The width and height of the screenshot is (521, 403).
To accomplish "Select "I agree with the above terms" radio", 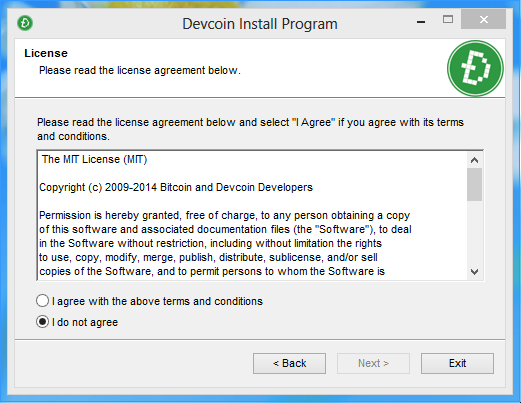I will (x=42, y=301).
